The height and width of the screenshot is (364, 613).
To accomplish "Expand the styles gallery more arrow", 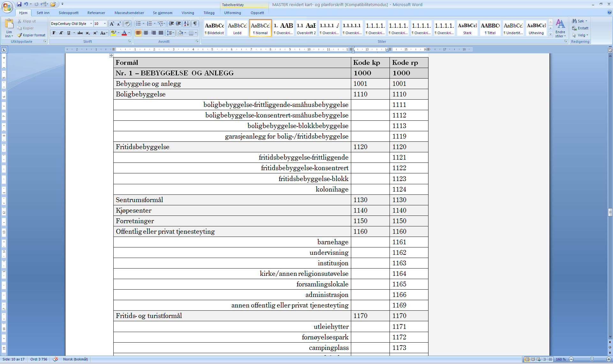I will click(x=550, y=34).
